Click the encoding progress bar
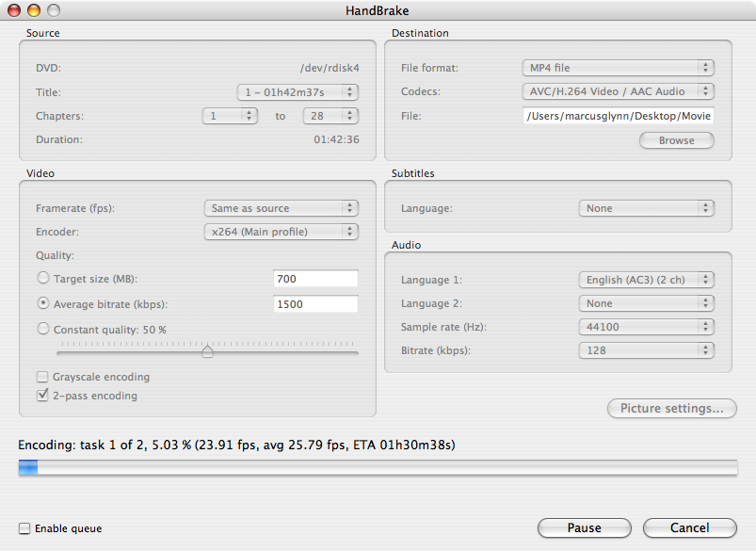Screen dimensions: 756x551 [378, 467]
